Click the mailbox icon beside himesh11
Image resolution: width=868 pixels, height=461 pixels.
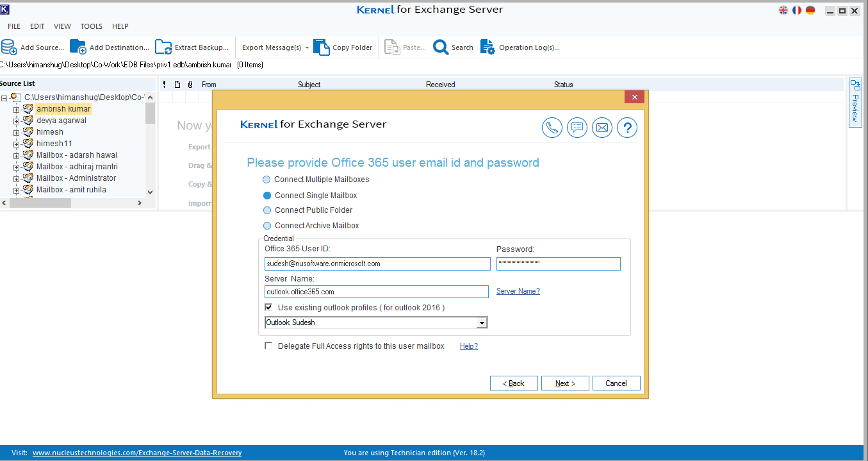28,144
